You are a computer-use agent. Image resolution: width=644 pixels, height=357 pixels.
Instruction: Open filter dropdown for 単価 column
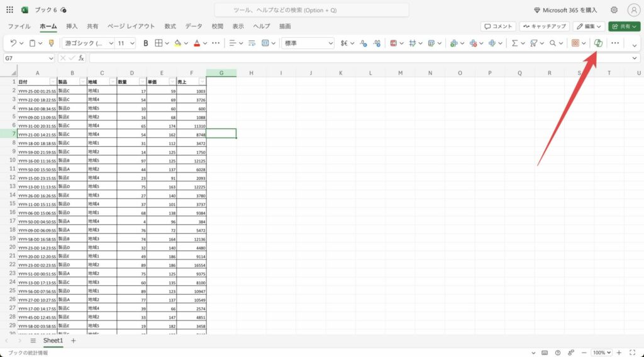pos(172,81)
